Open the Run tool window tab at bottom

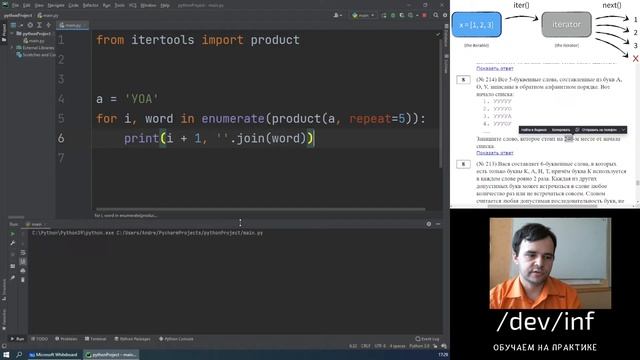pyautogui.click(x=18, y=339)
